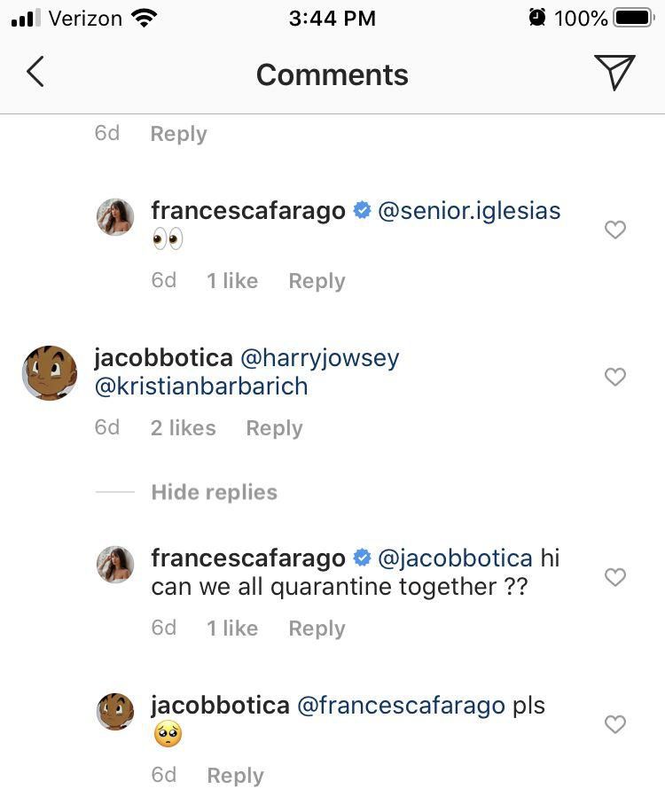Tap the pleading face emoji in jacobbotica's reply
Screen dimensions: 665x812
(167, 733)
